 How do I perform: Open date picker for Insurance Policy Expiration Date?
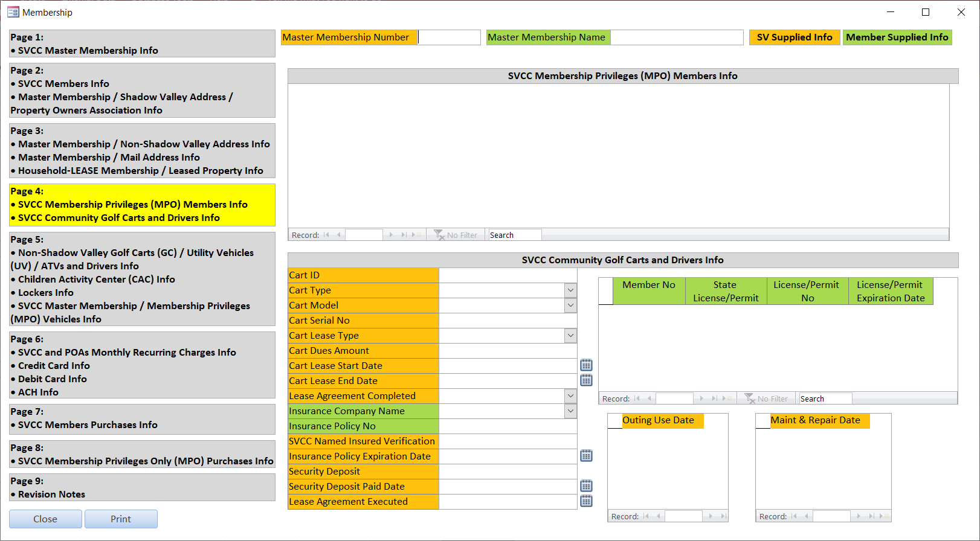tap(586, 456)
